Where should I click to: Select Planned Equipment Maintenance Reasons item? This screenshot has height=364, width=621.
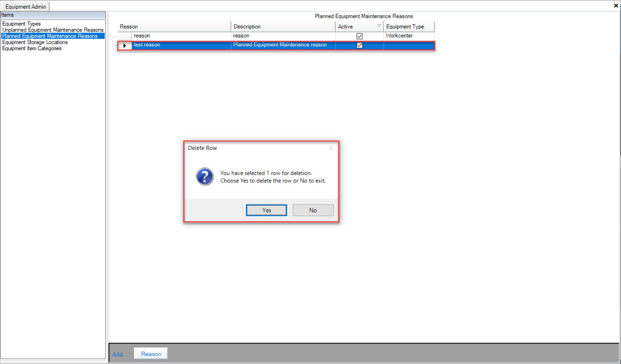[x=53, y=36]
